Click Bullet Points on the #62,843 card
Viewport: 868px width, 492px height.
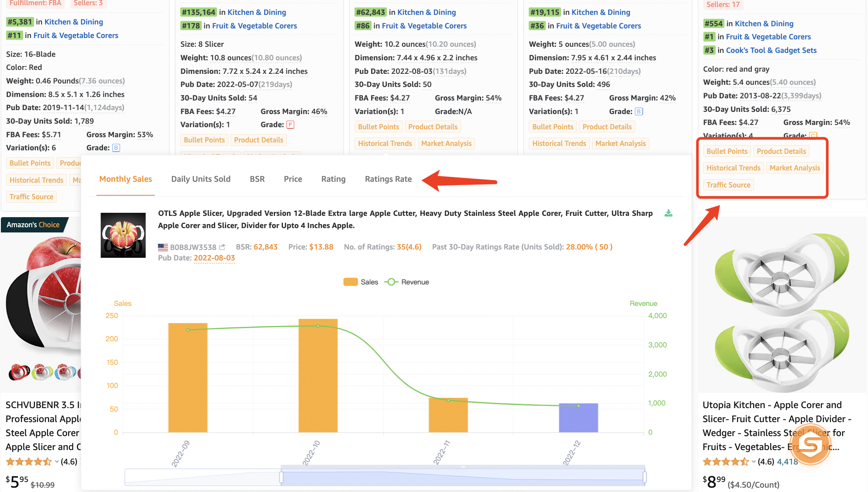coord(379,127)
